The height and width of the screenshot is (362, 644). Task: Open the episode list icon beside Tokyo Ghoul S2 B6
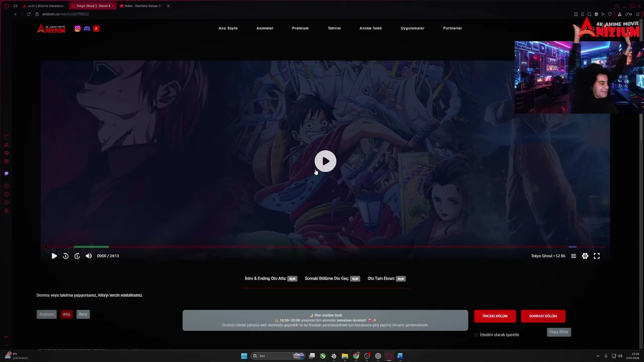(x=573, y=256)
